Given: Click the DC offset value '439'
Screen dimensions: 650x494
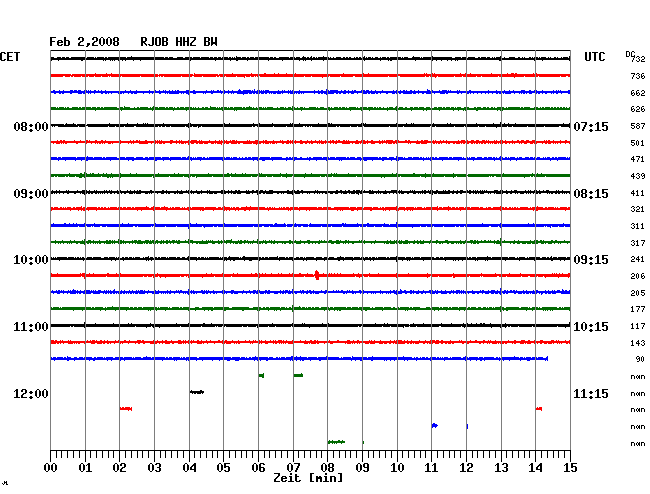Looking at the screenshot, I should pos(638,176).
